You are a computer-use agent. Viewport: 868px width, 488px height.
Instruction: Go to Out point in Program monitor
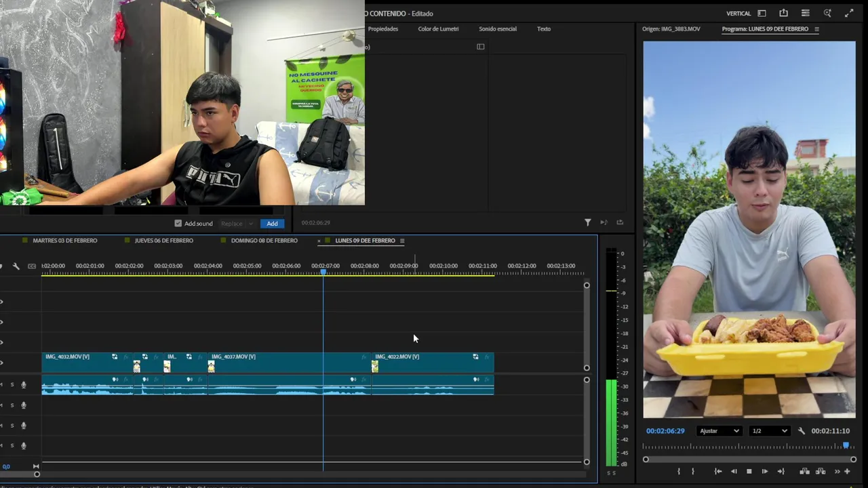click(781, 472)
